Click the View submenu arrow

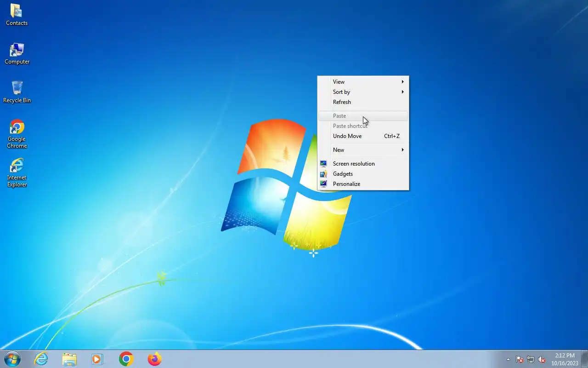403,82
